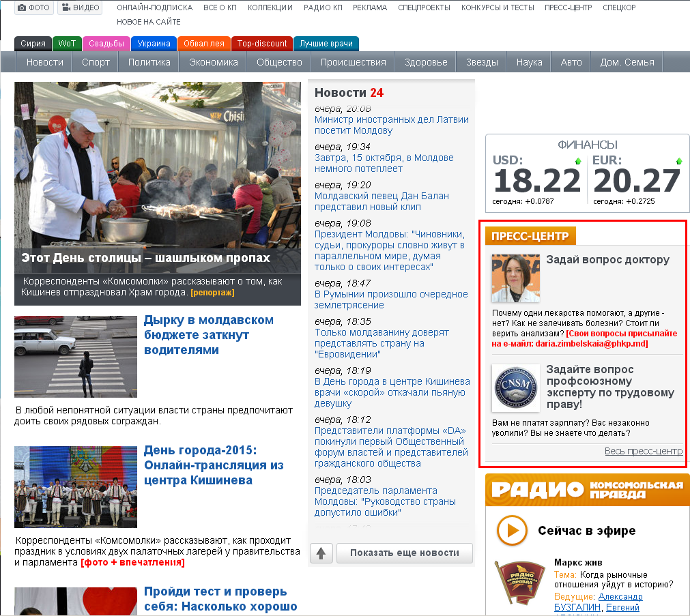Open the ВИДЕО section with camcorder icon
Image resolution: width=690 pixels, height=616 pixels.
click(x=80, y=8)
